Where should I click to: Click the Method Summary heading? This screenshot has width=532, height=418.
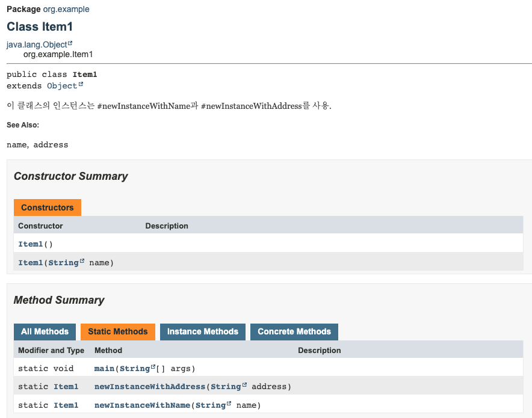click(59, 300)
